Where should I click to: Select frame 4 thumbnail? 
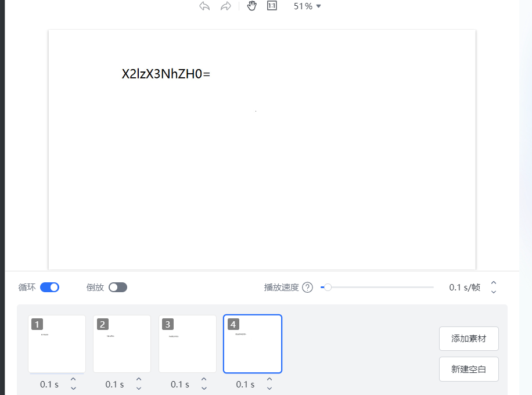coord(253,344)
